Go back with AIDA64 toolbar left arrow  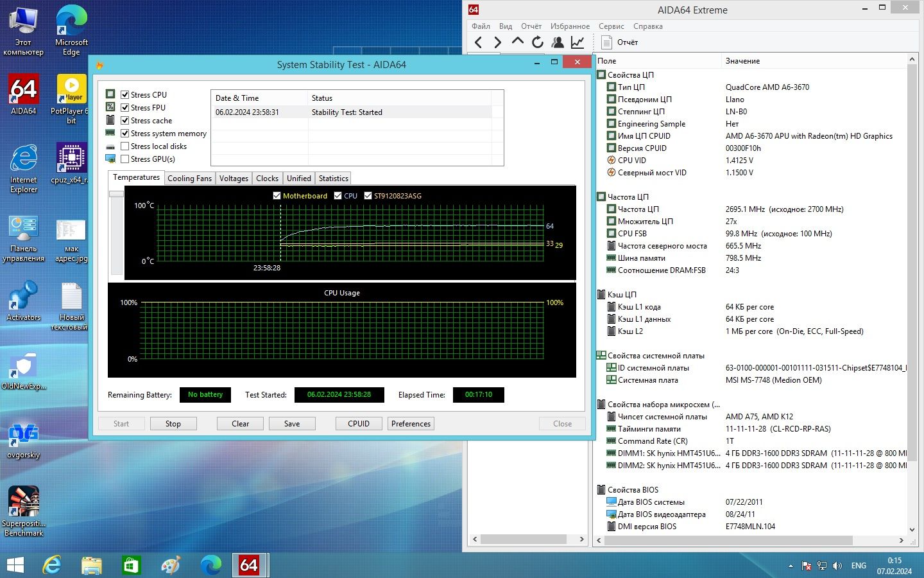[x=478, y=42]
